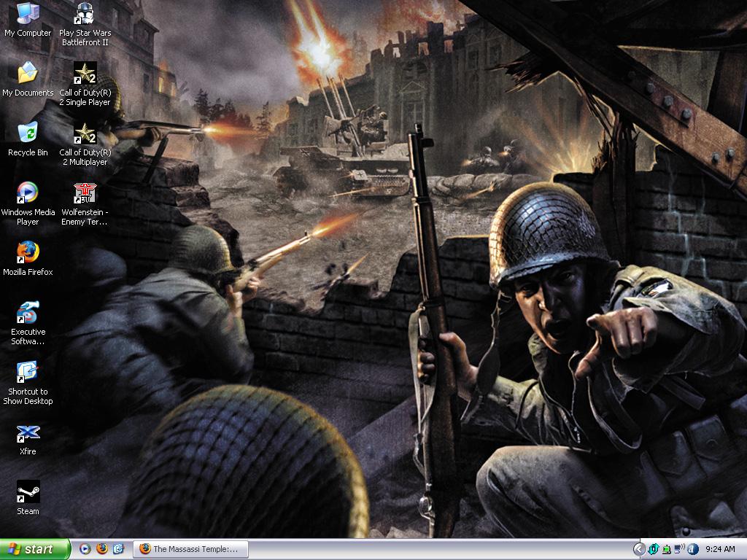Image resolution: width=747 pixels, height=560 pixels.
Task: Click the 9:24 AM taskbar clock
Action: pos(720,550)
